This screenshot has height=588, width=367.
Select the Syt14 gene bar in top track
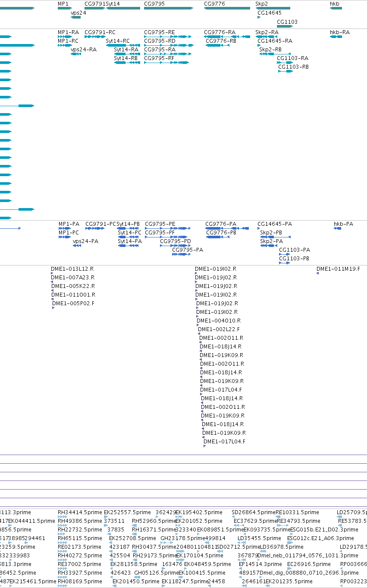pos(123,8)
